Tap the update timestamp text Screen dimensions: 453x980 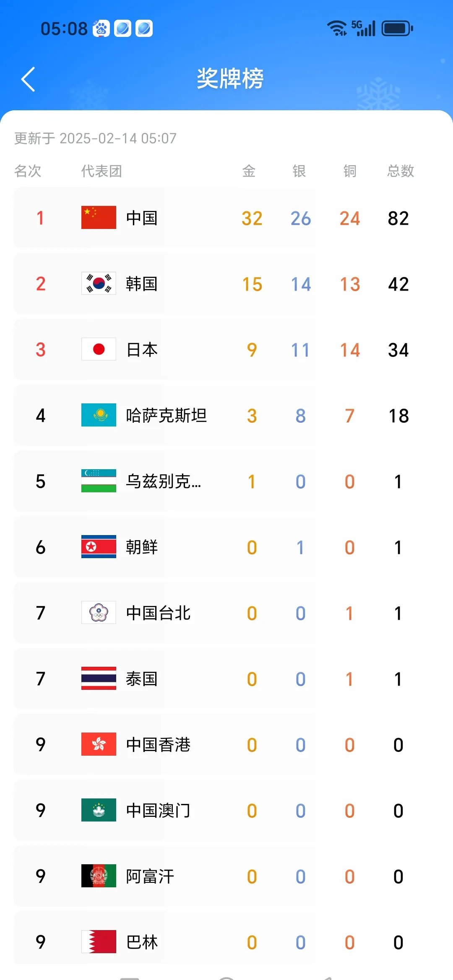(x=96, y=138)
